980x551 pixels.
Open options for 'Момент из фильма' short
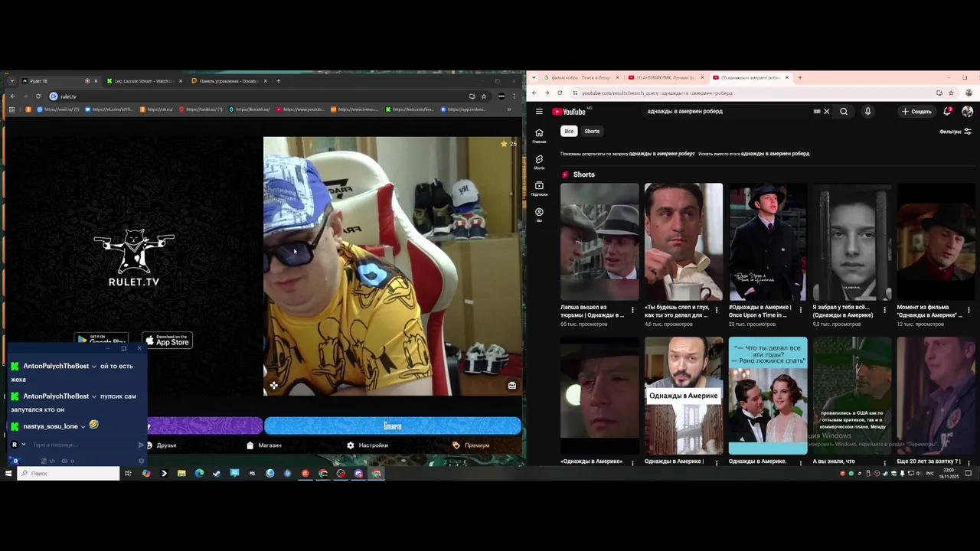click(969, 310)
